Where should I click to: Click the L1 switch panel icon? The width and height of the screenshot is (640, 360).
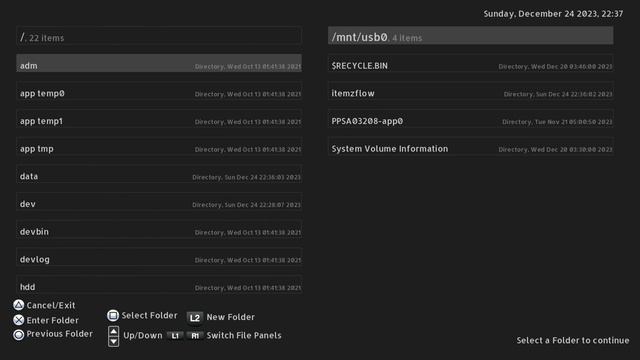pos(175,336)
